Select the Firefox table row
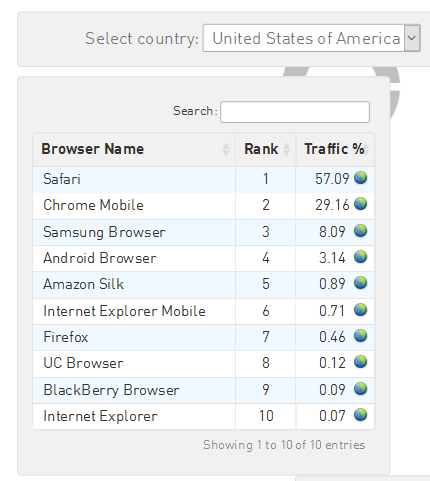Image resolution: width=430 pixels, height=481 pixels. pos(204,337)
